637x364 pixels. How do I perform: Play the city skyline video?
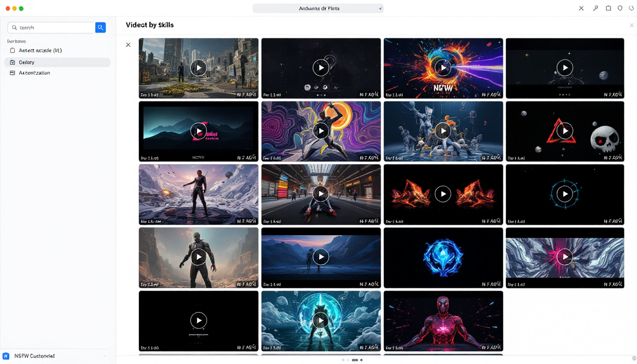click(199, 68)
